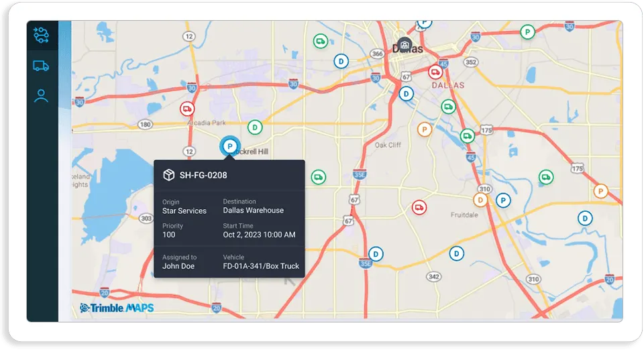Select green truck marker above blue D near 366
The image size is (644, 362).
(x=321, y=42)
